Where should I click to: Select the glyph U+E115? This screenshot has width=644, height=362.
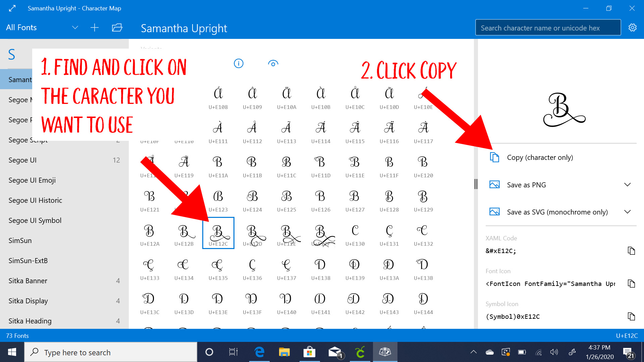pos(355,130)
